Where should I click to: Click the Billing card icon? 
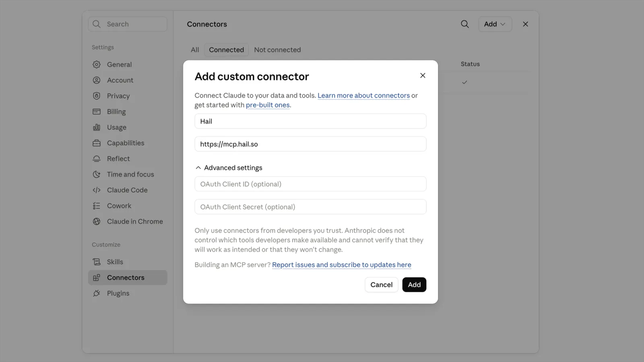tap(97, 111)
